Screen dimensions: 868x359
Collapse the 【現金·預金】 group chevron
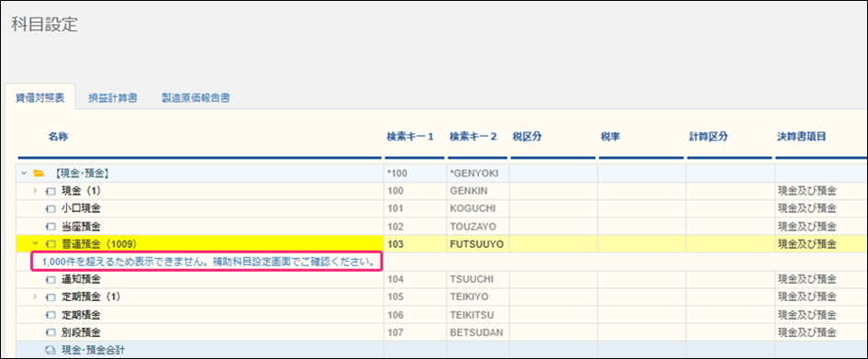[24, 174]
